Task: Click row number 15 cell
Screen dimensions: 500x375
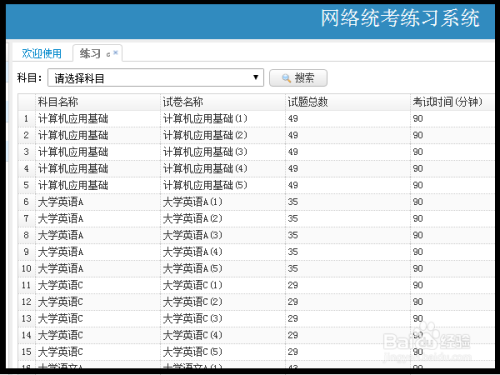Action: click(x=26, y=352)
